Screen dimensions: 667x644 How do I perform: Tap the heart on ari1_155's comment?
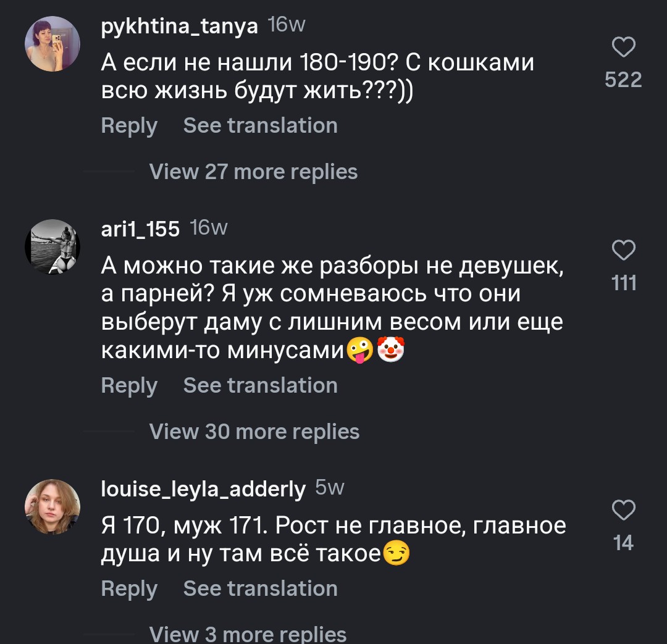(x=623, y=251)
